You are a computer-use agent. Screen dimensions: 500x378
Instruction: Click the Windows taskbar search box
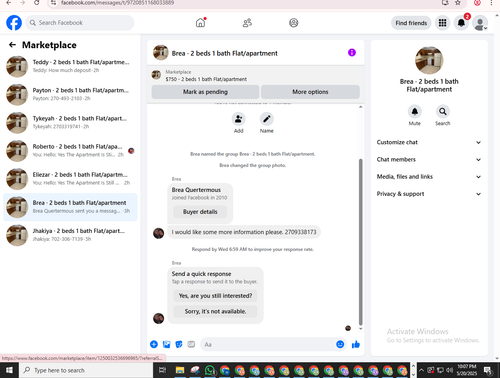(86, 370)
